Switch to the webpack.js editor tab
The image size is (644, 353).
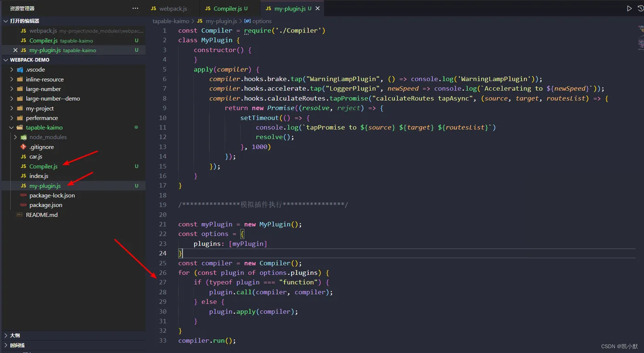173,8
